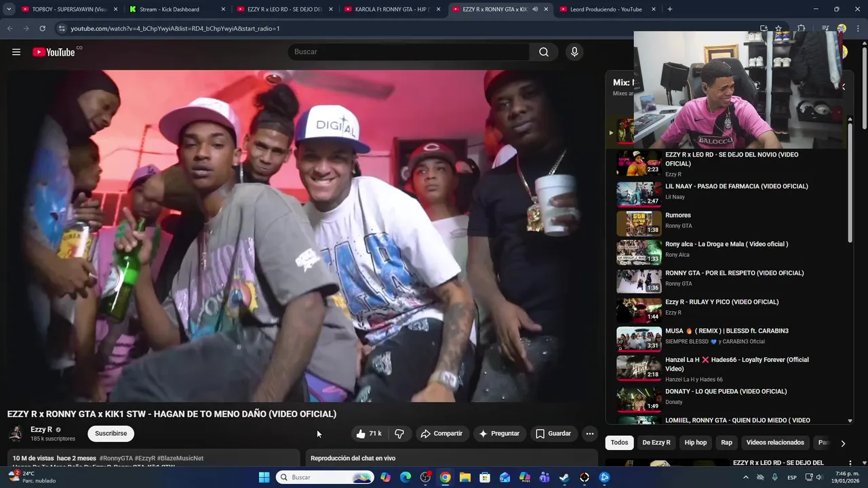Dislike the video with thumbs down
The image size is (868, 488).
pyautogui.click(x=399, y=434)
